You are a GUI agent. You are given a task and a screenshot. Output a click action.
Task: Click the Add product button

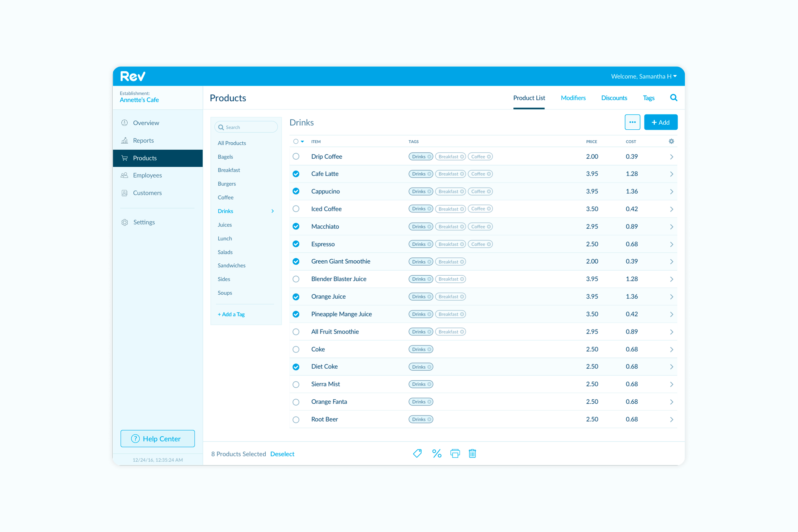[x=661, y=122]
